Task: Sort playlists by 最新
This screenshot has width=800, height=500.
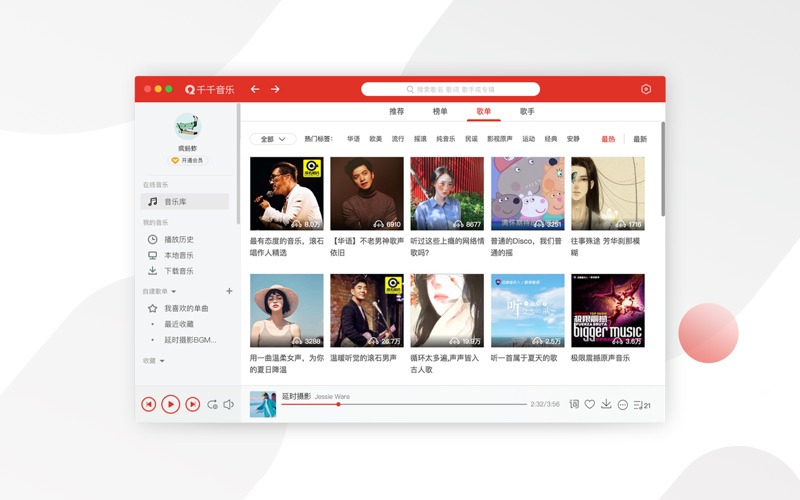Action: [x=640, y=139]
